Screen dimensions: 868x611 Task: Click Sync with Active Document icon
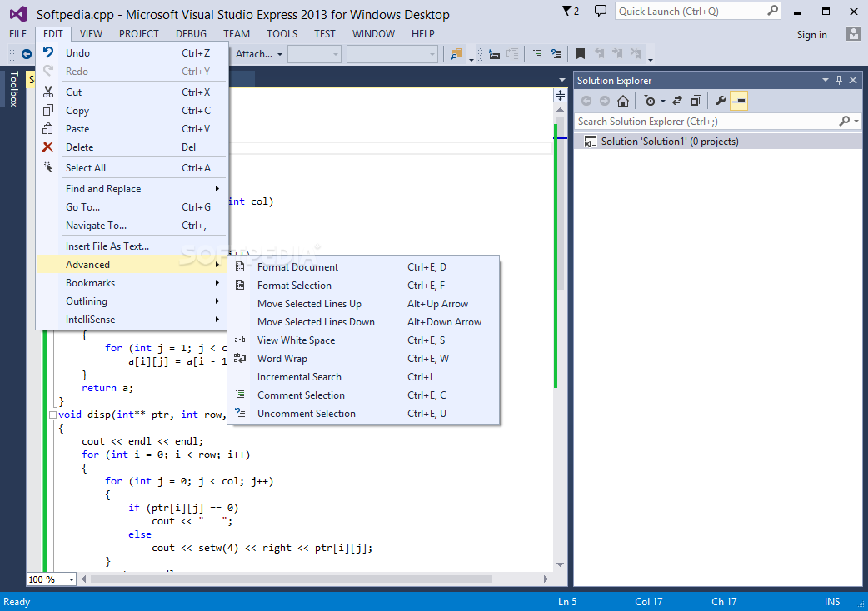[677, 101]
